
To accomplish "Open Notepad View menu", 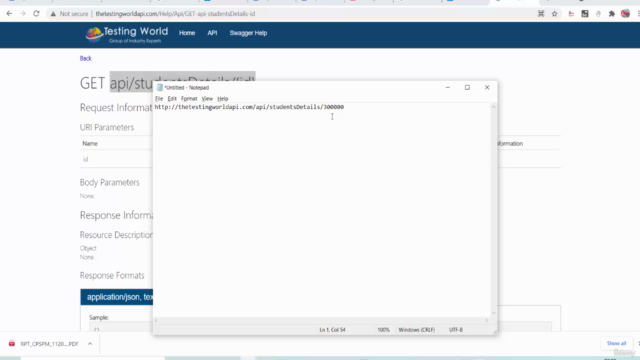I will pos(207,99).
